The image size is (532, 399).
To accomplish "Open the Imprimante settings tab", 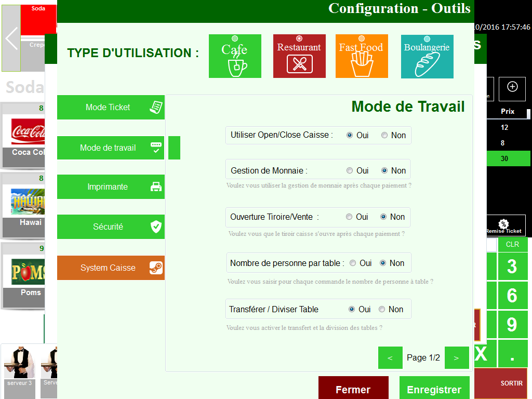I will (111, 187).
